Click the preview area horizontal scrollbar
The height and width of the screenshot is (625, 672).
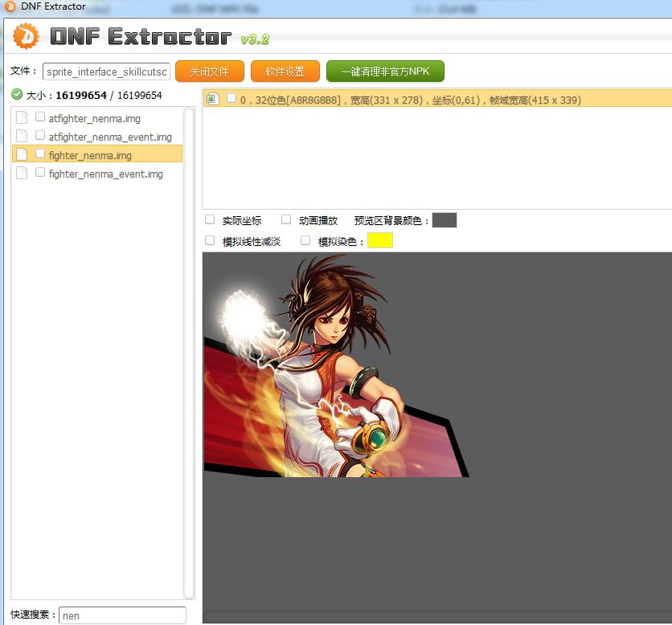[437, 616]
